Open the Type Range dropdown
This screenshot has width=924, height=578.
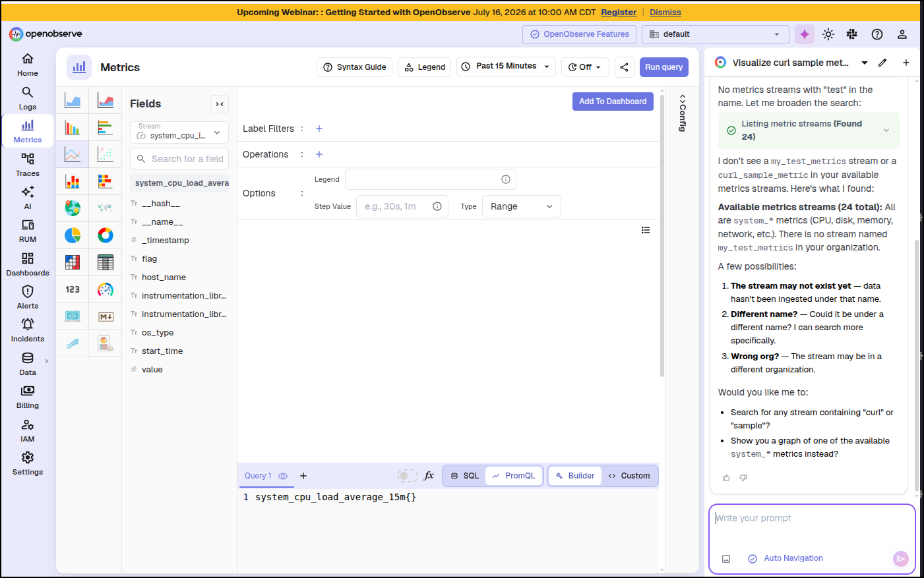coord(522,206)
